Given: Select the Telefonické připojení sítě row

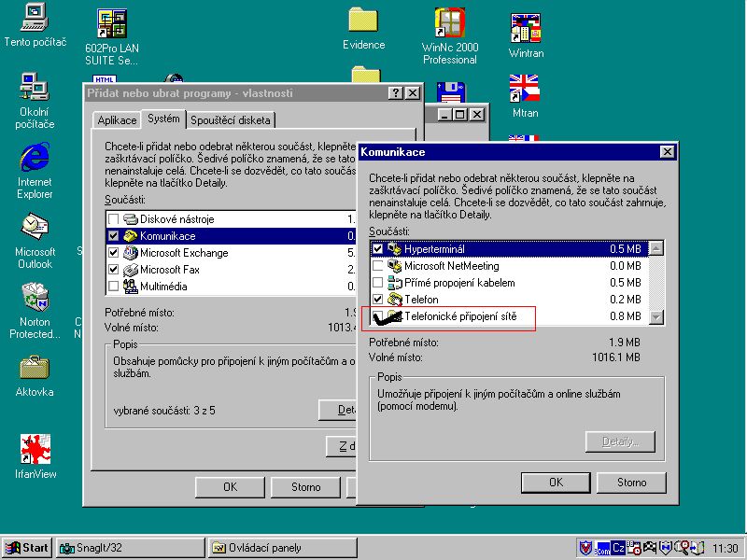Looking at the screenshot, I should pos(509,316).
